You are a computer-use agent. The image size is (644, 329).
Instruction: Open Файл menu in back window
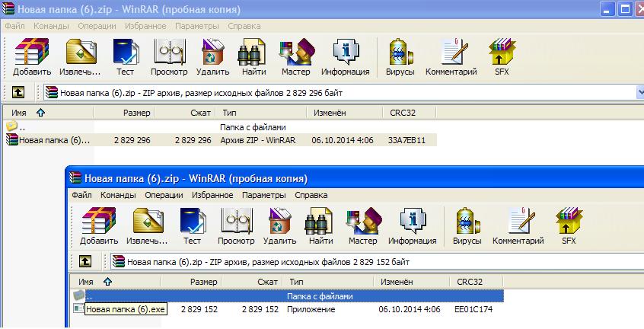click(x=14, y=26)
